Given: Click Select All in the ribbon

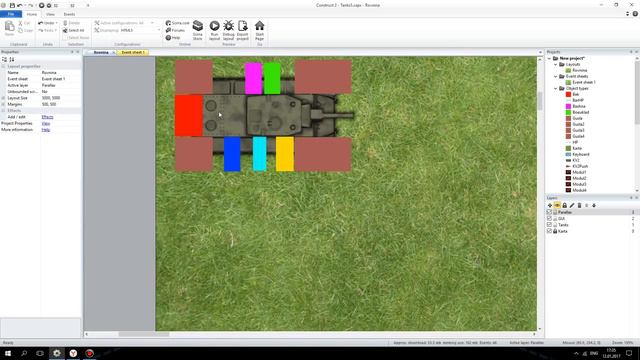Looking at the screenshot, I should click(73, 31).
